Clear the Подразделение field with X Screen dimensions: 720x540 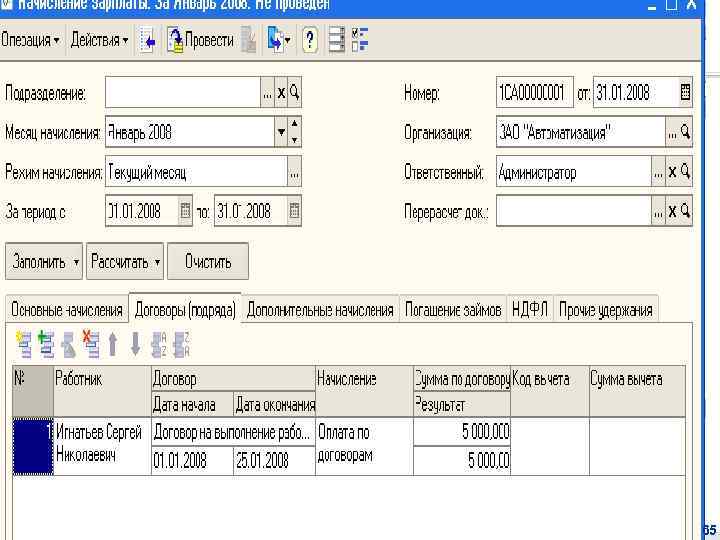[281, 93]
